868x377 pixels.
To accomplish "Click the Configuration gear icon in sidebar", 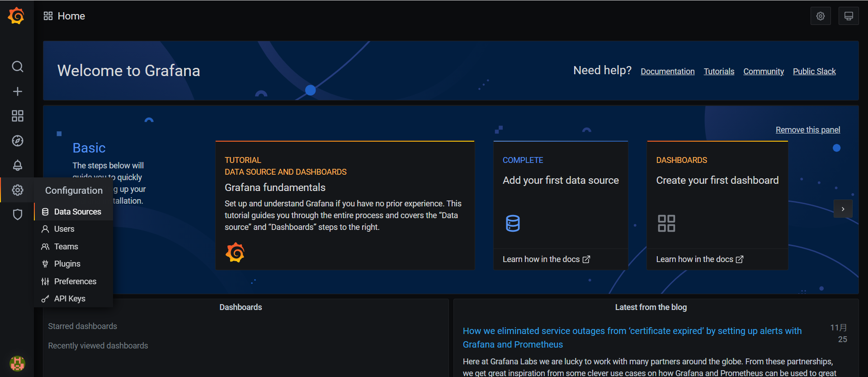I will click(x=17, y=190).
